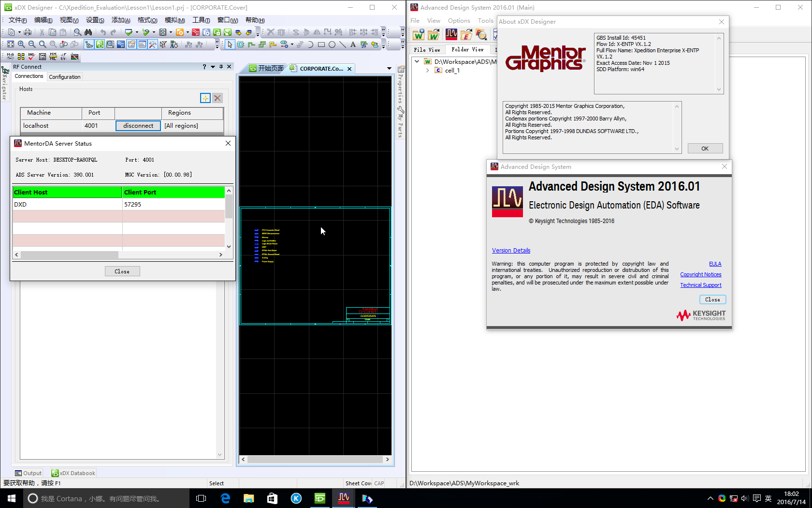The height and width of the screenshot is (508, 812).
Task: Click the server status horizontal scrollbar
Action: tap(70, 254)
